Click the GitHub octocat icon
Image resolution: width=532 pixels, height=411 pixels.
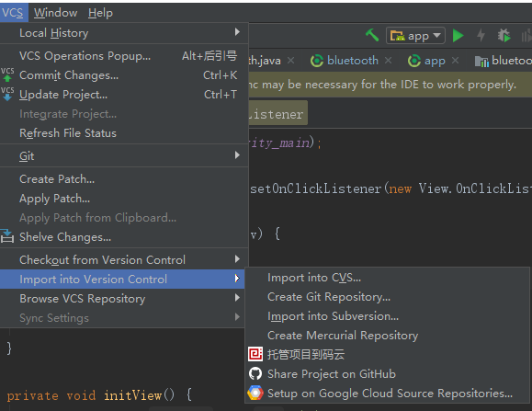(x=255, y=373)
